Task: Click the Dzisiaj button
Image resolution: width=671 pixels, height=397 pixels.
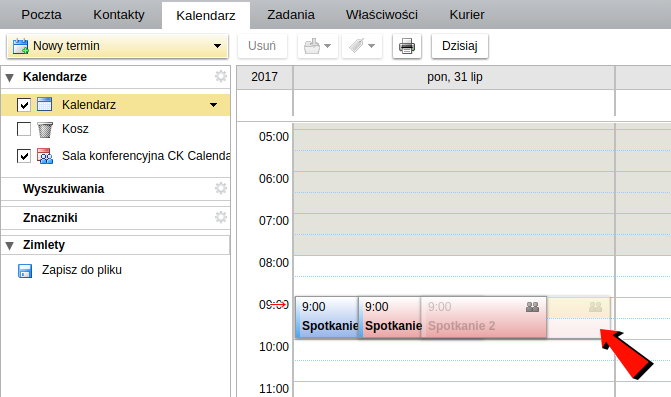Action: pos(460,46)
